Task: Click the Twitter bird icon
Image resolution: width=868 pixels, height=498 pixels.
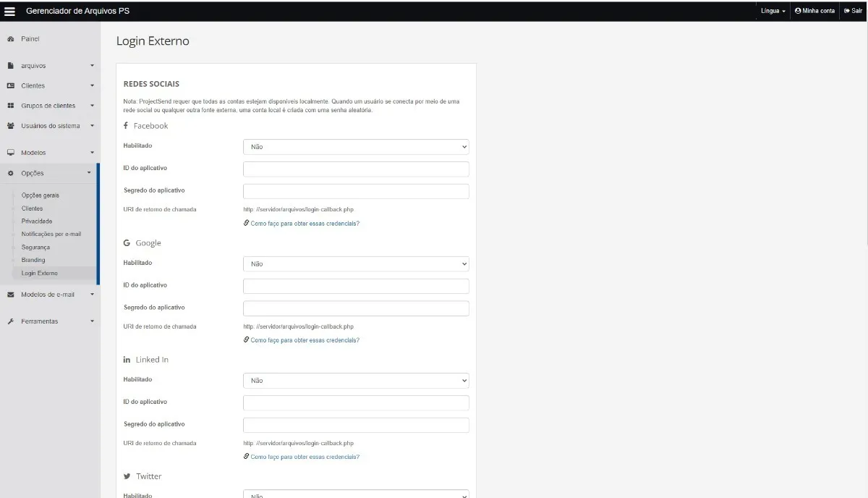Action: pyautogui.click(x=127, y=476)
